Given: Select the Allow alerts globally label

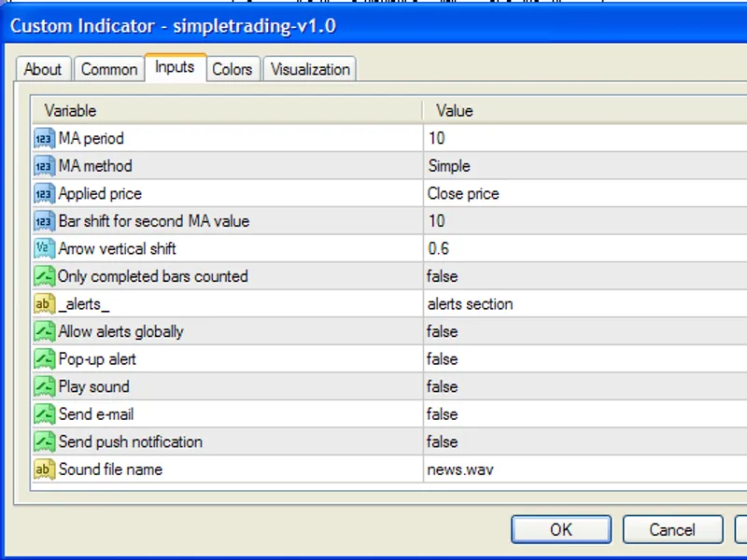Looking at the screenshot, I should tap(121, 331).
